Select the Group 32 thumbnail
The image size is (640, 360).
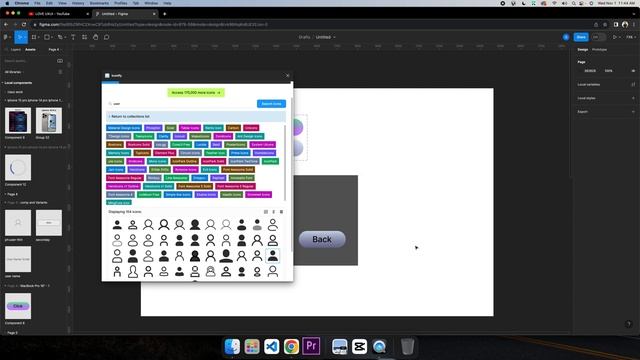point(49,120)
